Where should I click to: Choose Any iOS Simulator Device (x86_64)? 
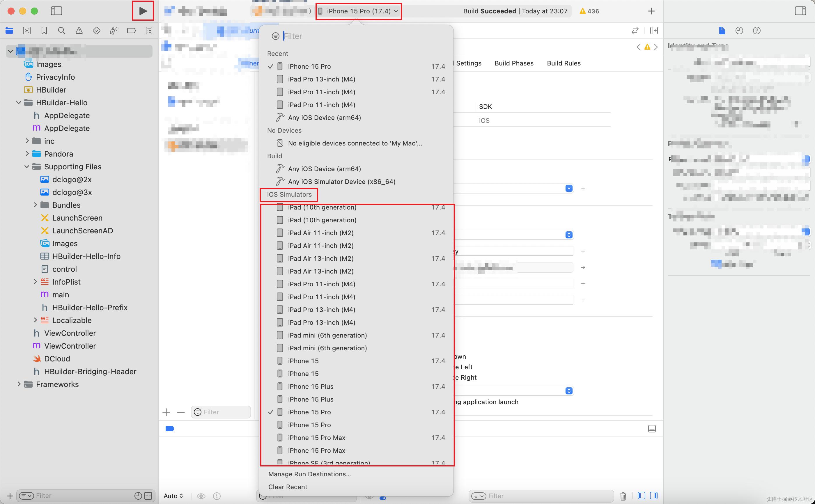[341, 182]
